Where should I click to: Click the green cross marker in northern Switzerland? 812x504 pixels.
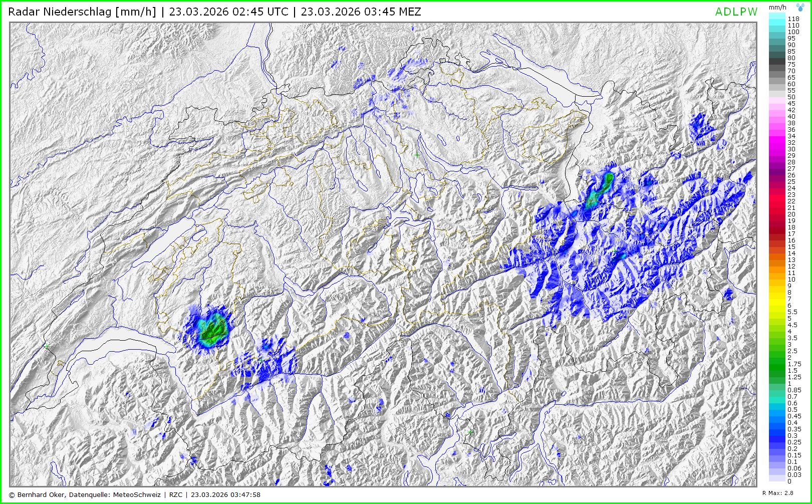click(417, 155)
